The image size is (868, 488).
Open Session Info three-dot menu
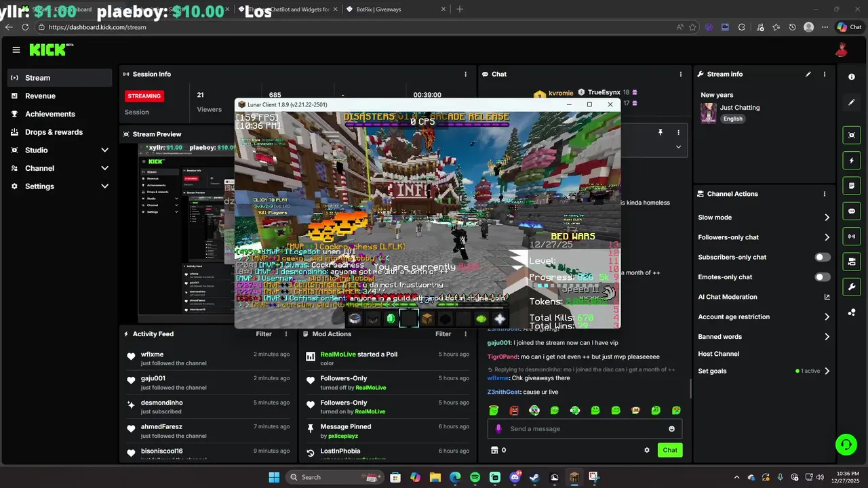(465, 74)
